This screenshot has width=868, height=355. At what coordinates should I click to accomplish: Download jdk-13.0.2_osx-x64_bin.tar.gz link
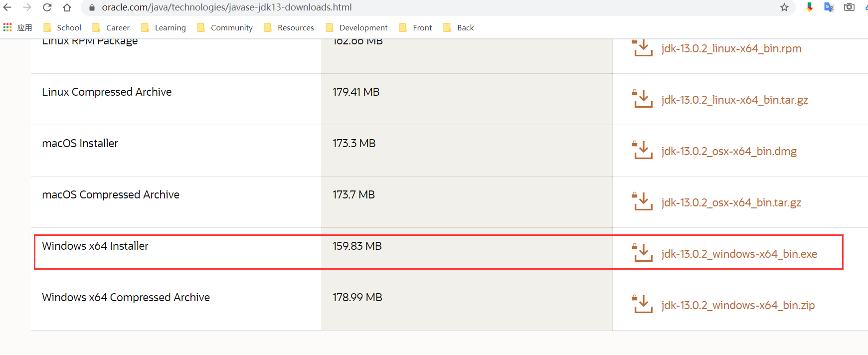click(731, 202)
